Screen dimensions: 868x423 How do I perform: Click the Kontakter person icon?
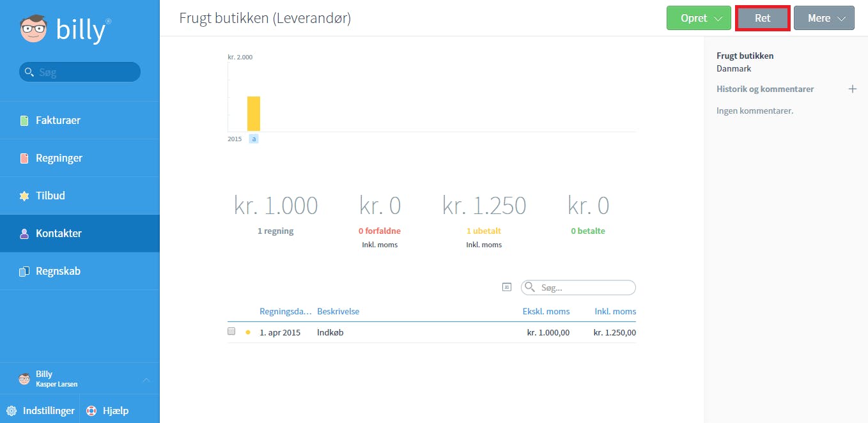click(24, 233)
